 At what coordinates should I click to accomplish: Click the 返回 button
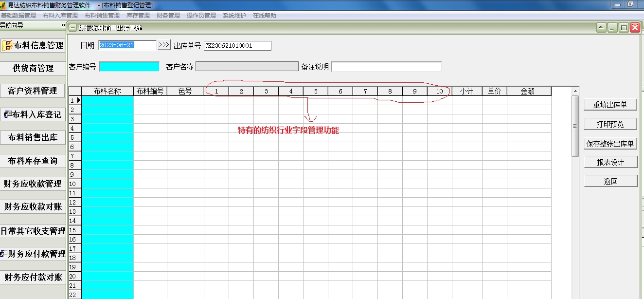click(610, 181)
